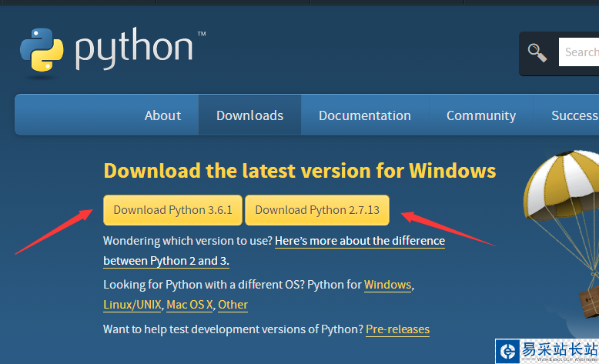Click the blue watermark logo icon
Screen dimensions: 599x364
pos(508,352)
